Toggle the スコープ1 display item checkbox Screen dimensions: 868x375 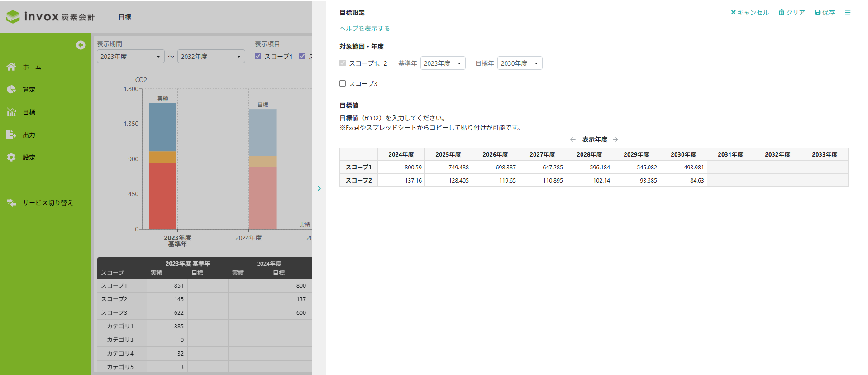(258, 56)
